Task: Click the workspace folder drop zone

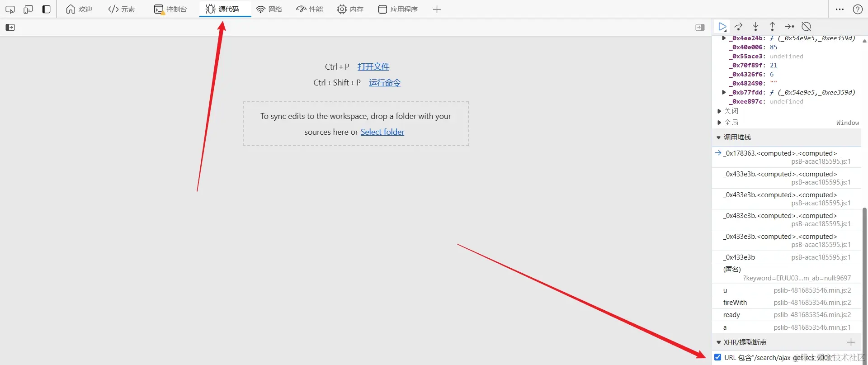Action: point(355,123)
